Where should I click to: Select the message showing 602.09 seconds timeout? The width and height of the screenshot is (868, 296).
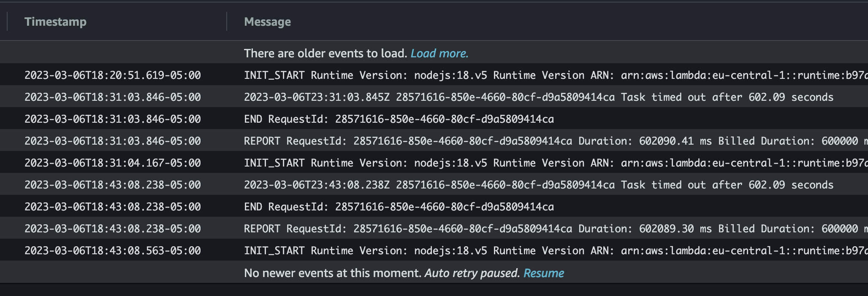tap(507, 97)
